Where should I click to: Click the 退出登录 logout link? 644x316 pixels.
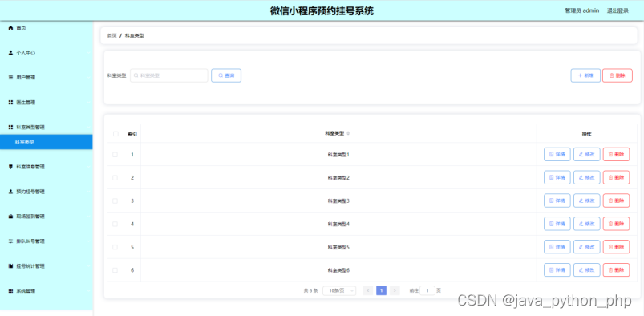point(618,10)
